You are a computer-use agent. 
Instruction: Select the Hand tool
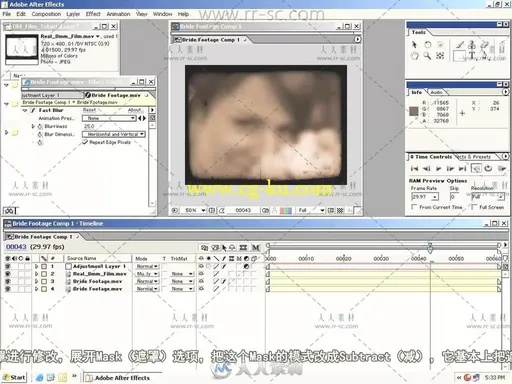tap(414, 56)
